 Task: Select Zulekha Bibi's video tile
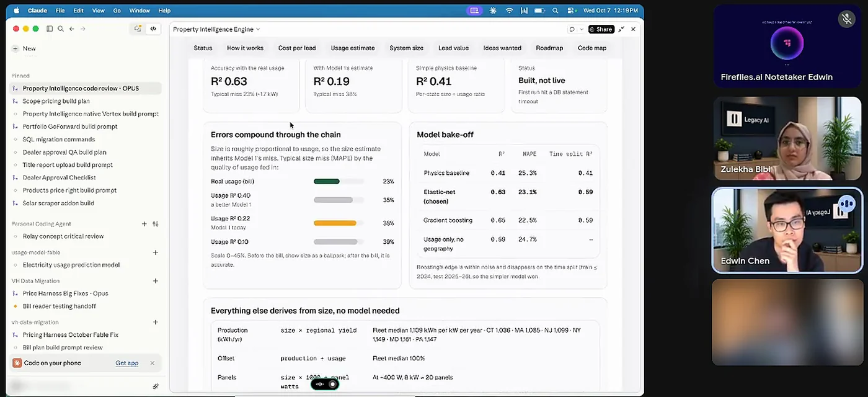787,138
